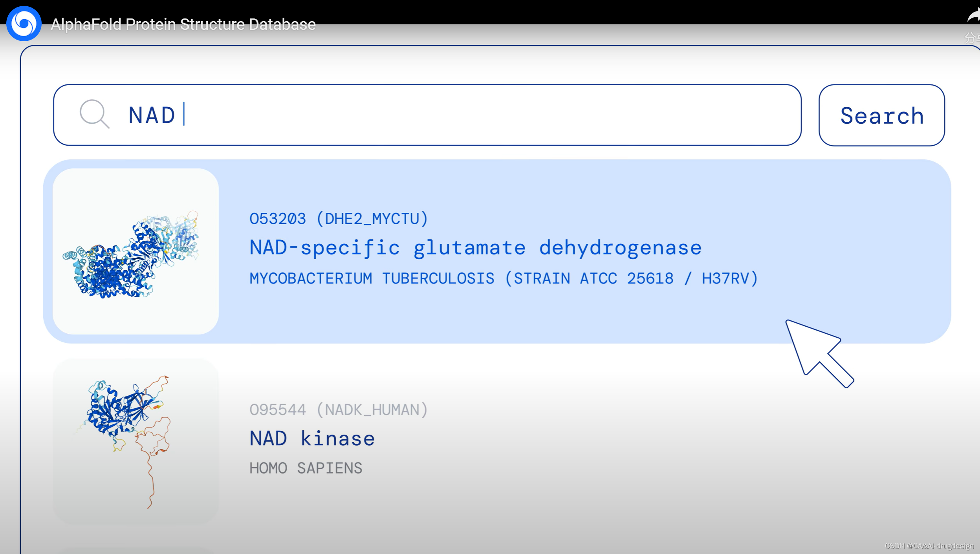The width and height of the screenshot is (980, 554).
Task: Click the AlphaFold spiral logo icon
Action: [x=24, y=24]
